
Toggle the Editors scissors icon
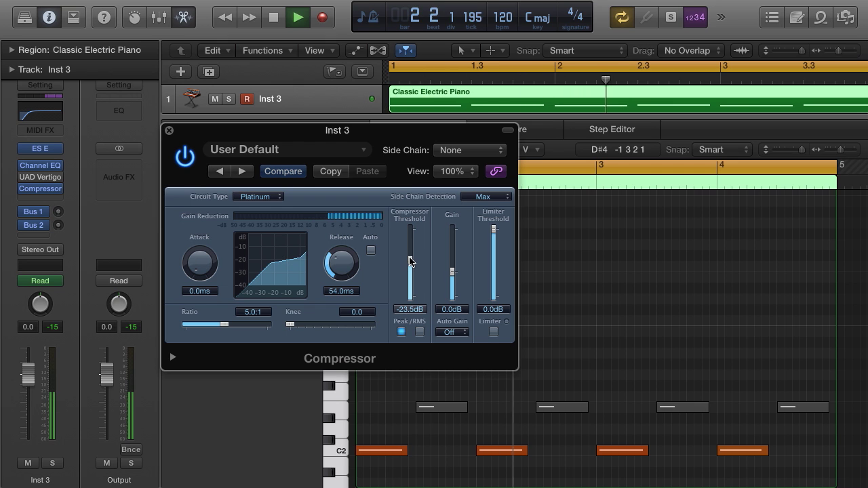pyautogui.click(x=183, y=18)
